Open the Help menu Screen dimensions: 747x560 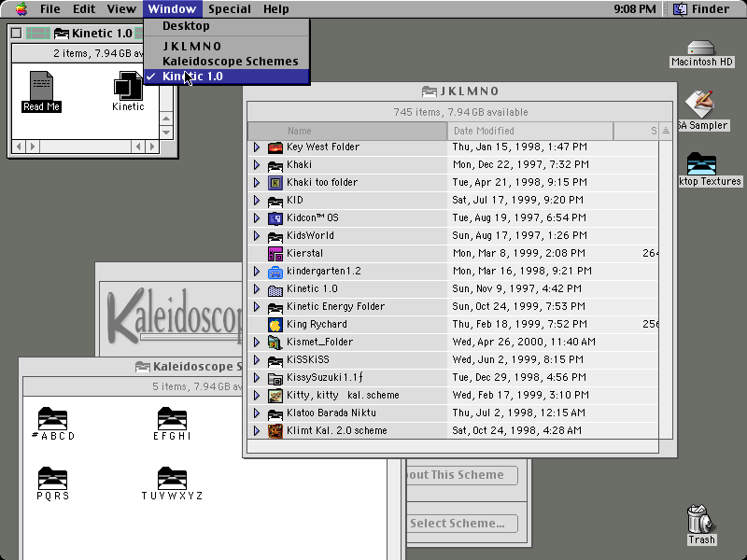pyautogui.click(x=275, y=9)
